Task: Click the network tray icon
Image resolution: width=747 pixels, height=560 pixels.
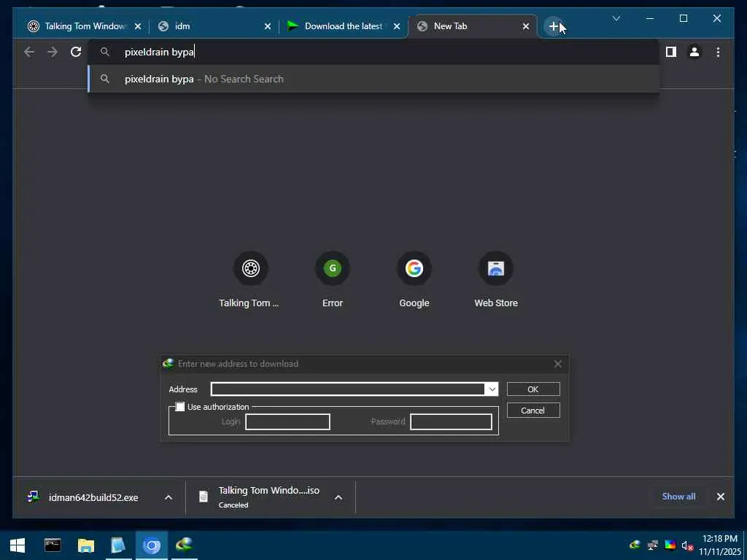Action: coord(653,545)
